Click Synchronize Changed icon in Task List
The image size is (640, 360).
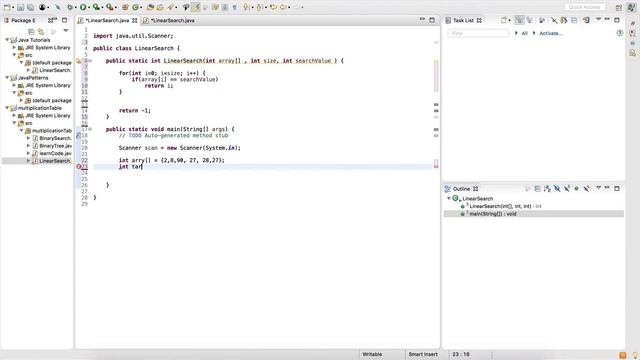(586, 20)
